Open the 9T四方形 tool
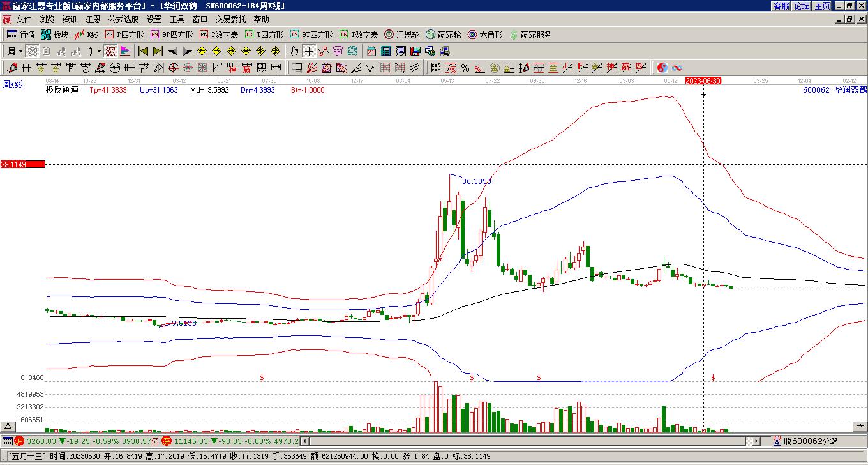868x465 pixels. coord(312,34)
